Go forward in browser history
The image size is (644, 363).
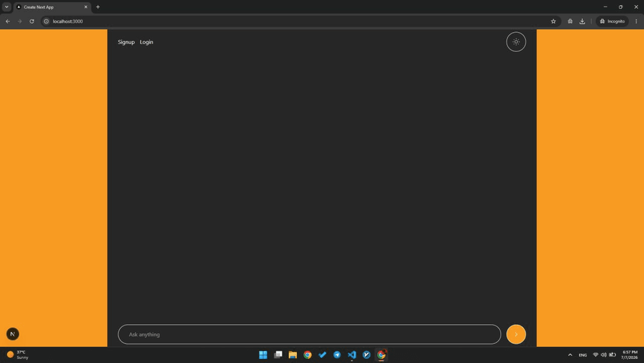[x=20, y=21]
